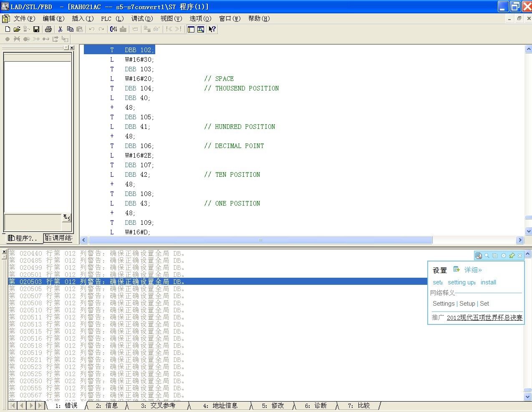This screenshot has width=532, height=412.
Task: Switch to the 1: 错误 output tab
Action: (66, 405)
